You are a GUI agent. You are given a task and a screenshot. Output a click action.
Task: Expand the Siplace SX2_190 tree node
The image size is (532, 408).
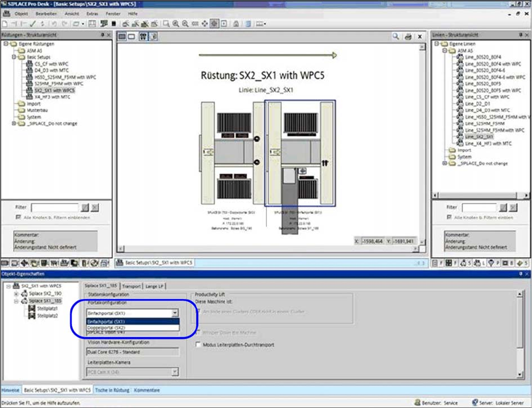[x=16, y=293]
